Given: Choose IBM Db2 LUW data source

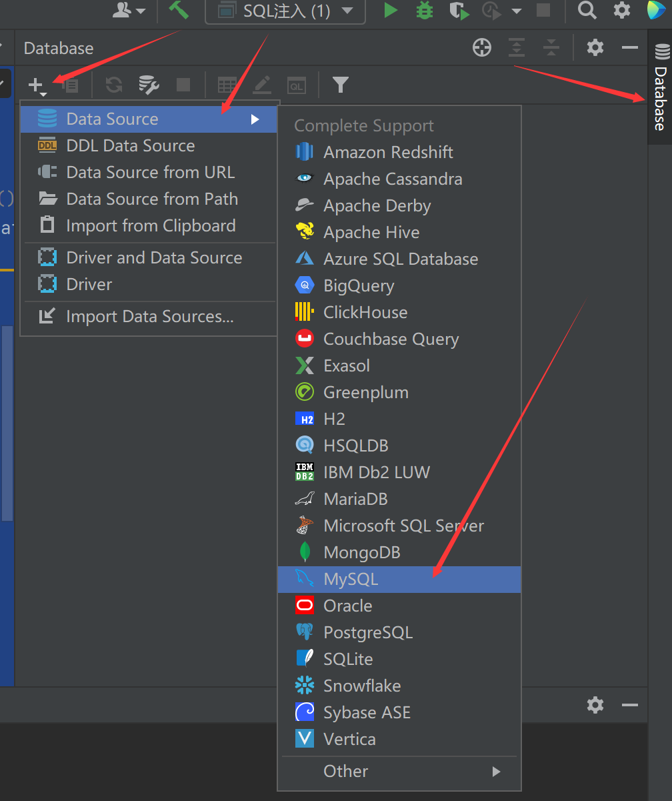Looking at the screenshot, I should click(399, 473).
